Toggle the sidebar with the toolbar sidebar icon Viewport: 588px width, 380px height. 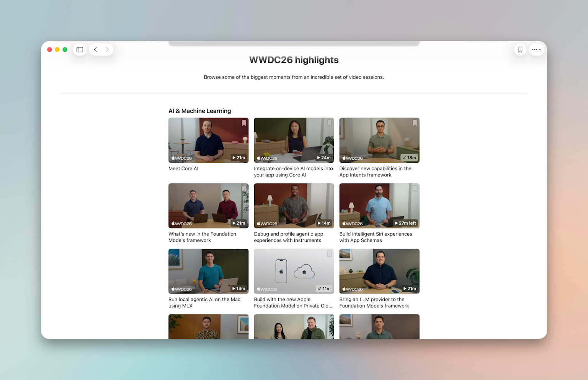tap(80, 50)
